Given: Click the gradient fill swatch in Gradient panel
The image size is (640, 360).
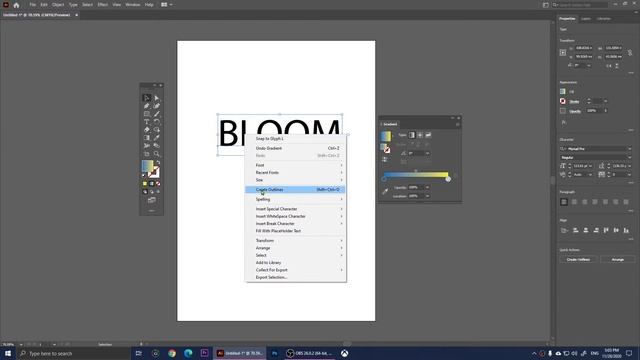Looking at the screenshot, I should coord(386,136).
